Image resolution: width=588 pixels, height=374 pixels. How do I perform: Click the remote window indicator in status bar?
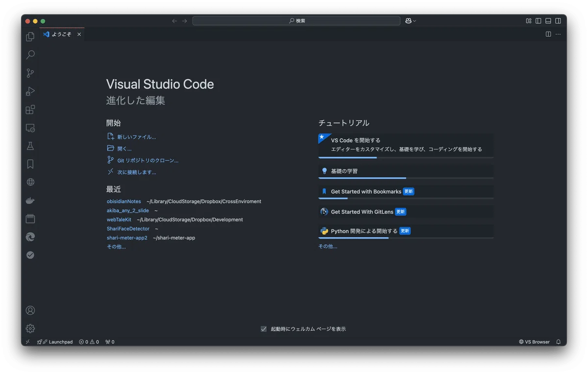click(x=28, y=342)
